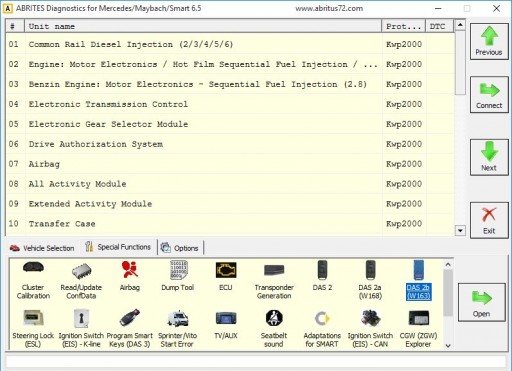The height and width of the screenshot is (371, 512).
Task: Select DAS 2b (W163) icon
Action: pos(419,281)
